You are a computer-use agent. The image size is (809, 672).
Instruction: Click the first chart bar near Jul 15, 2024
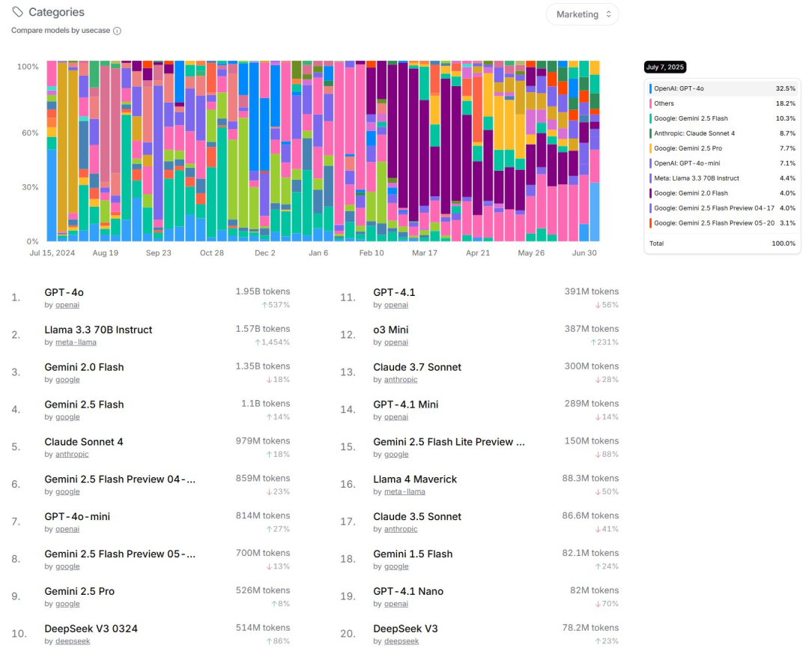tap(52, 157)
